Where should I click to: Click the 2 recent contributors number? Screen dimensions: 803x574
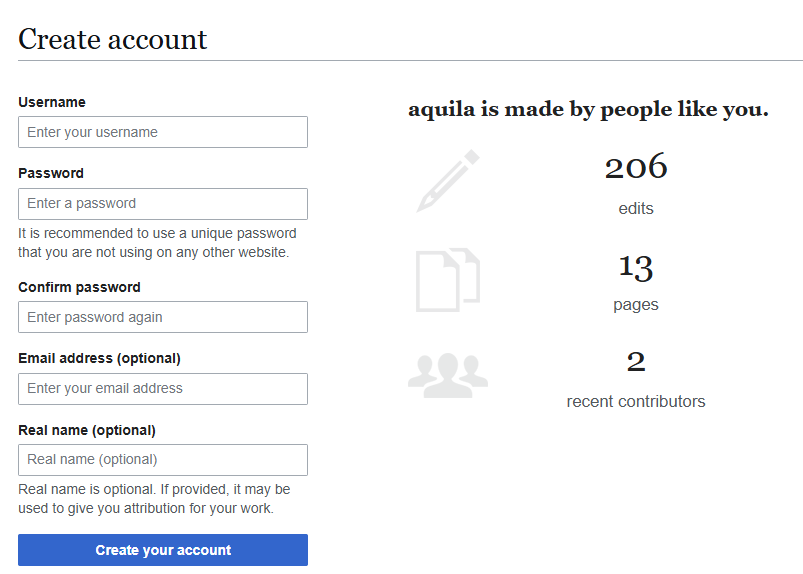click(636, 362)
